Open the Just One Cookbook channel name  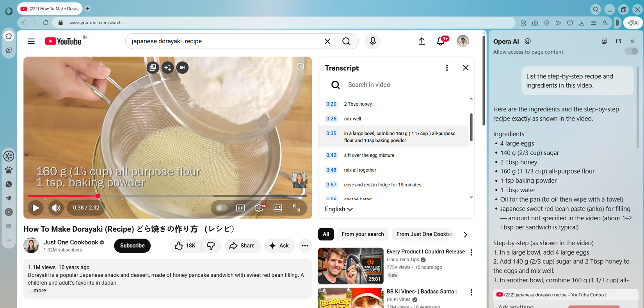coord(71,243)
